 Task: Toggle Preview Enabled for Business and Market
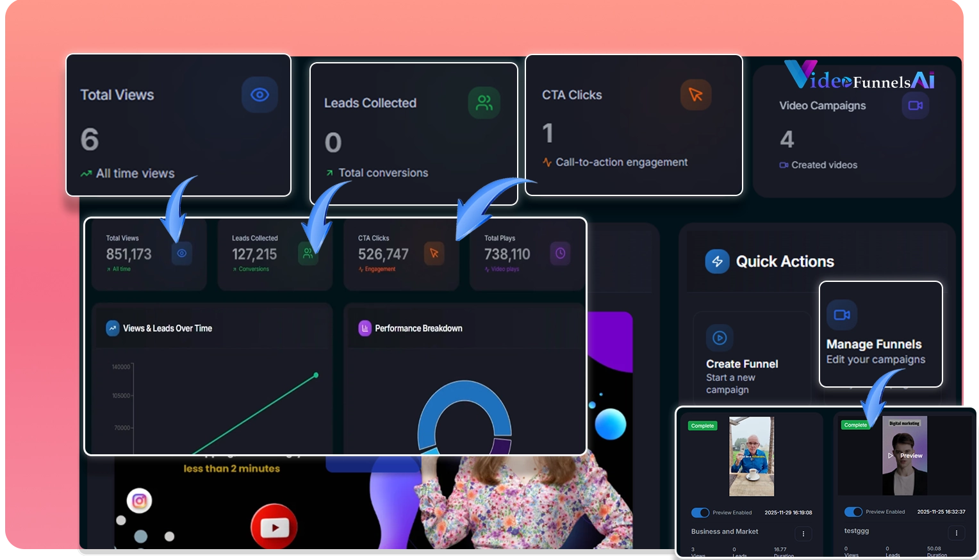click(x=700, y=513)
